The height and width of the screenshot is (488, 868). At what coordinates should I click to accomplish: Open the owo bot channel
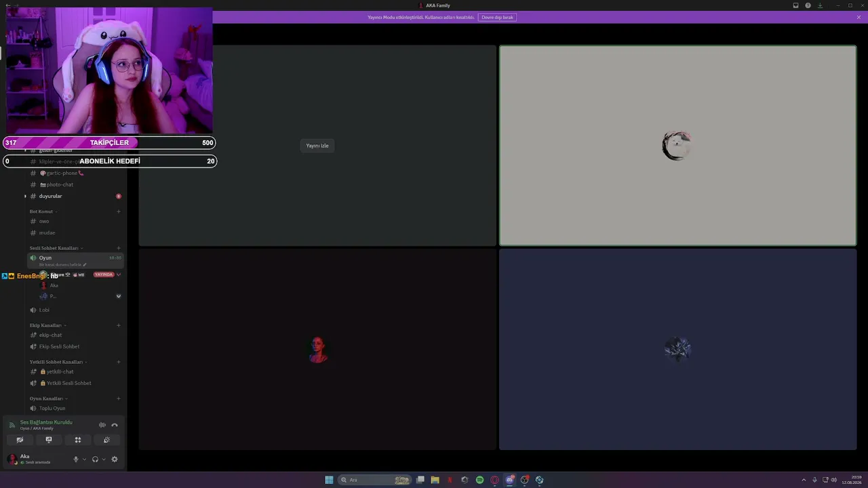pyautogui.click(x=44, y=221)
